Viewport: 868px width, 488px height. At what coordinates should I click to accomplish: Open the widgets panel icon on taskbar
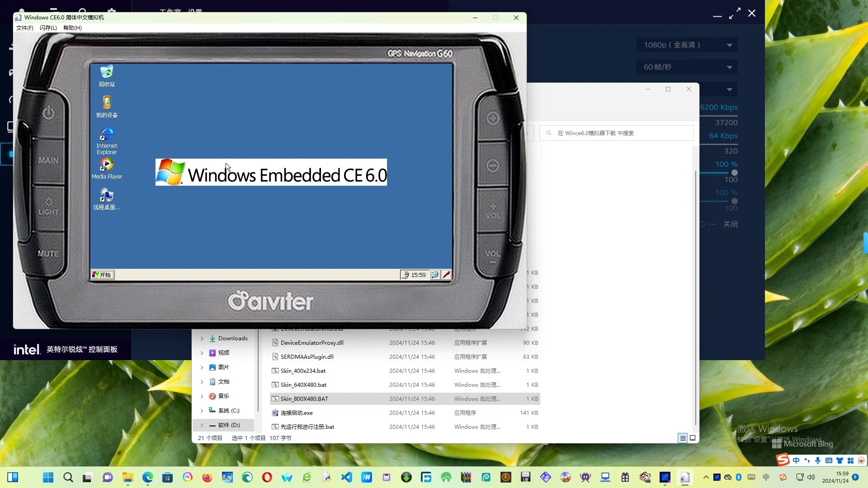click(x=13, y=477)
